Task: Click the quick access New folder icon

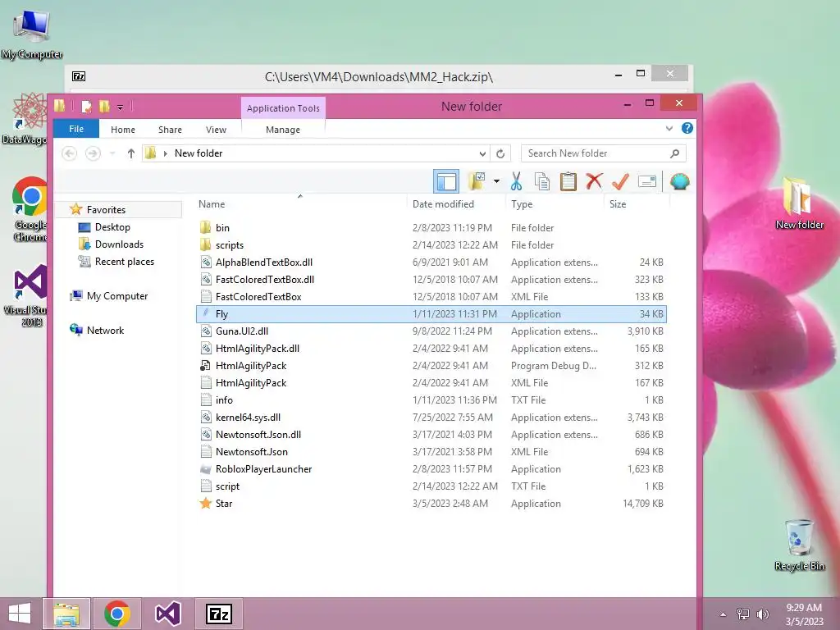Action: (x=104, y=107)
